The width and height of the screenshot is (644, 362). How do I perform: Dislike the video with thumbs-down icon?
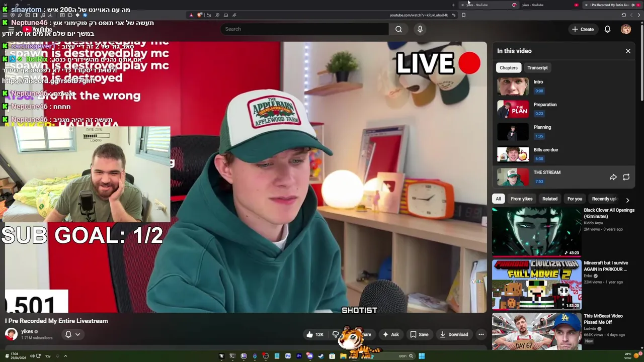336,334
